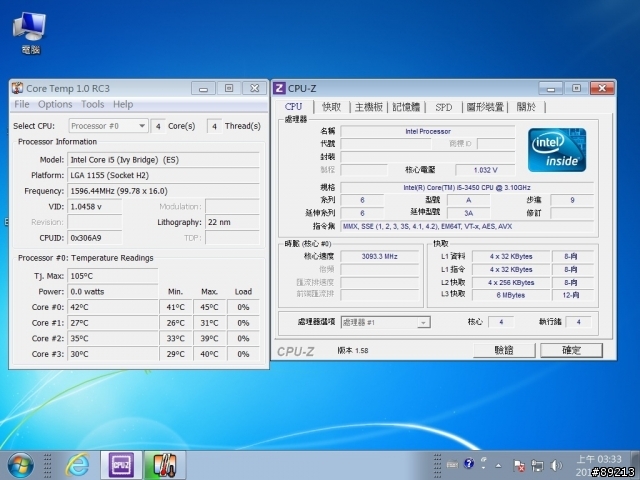Open Core Temp Tools menu
The width and height of the screenshot is (640, 480).
tap(93, 104)
